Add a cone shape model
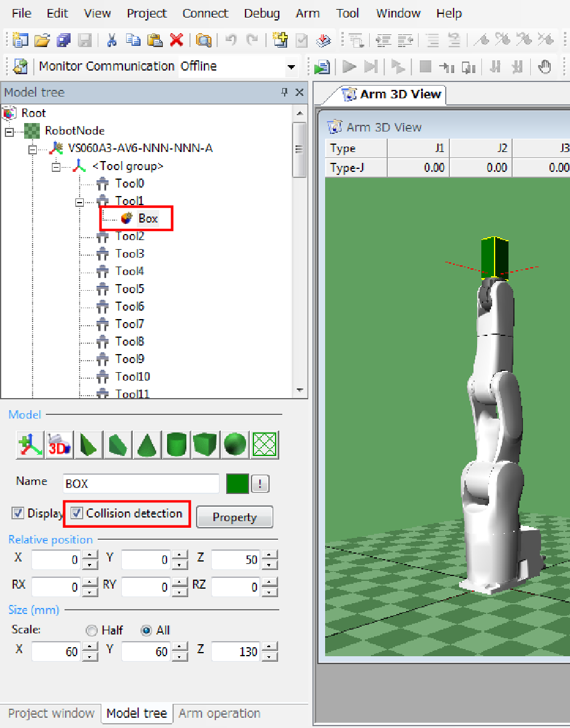The width and height of the screenshot is (570, 728). point(145,445)
